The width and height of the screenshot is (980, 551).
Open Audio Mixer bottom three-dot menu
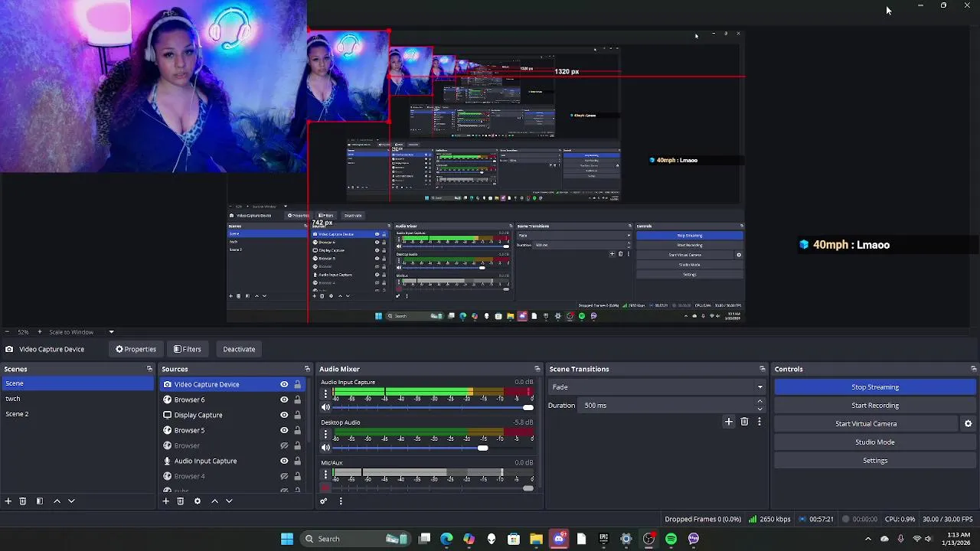point(341,501)
